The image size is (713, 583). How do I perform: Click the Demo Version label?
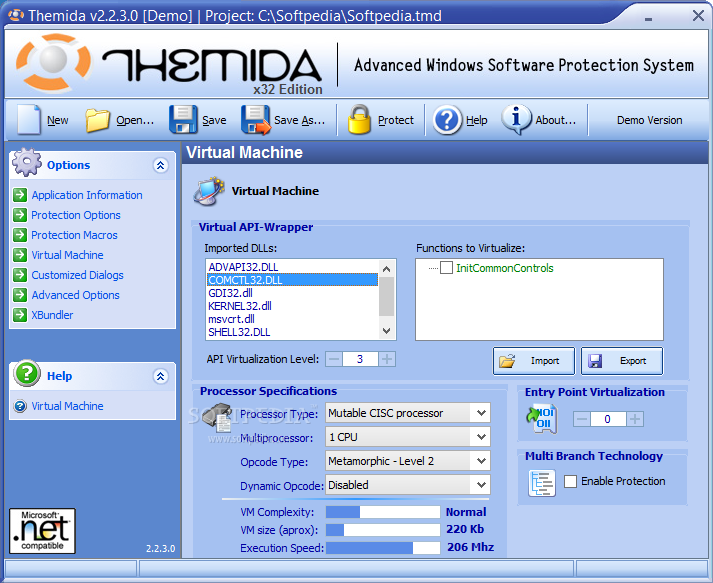(x=649, y=120)
